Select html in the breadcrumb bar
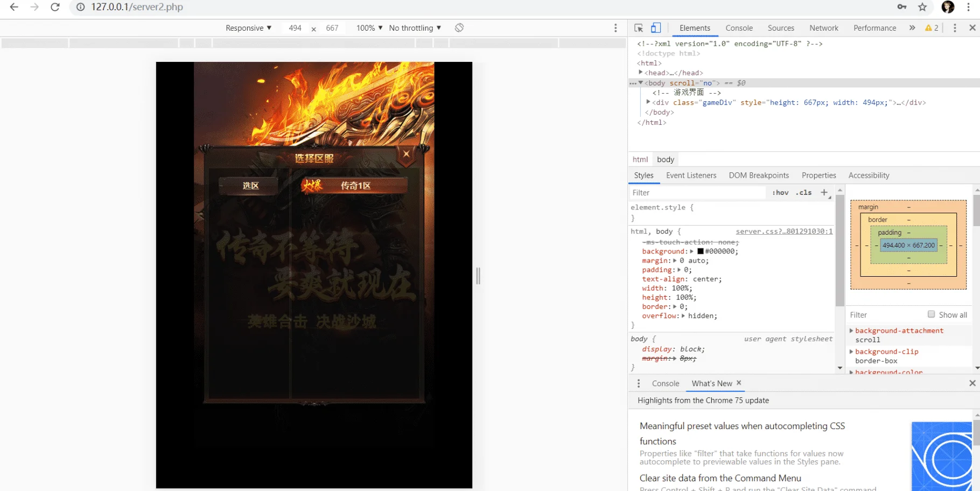Viewport: 980px width, 491px height. pos(640,159)
